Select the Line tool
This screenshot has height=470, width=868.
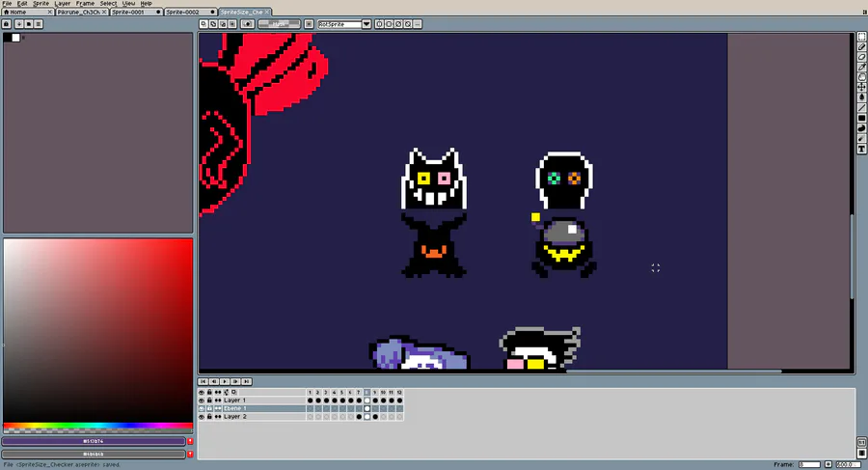pyautogui.click(x=862, y=108)
